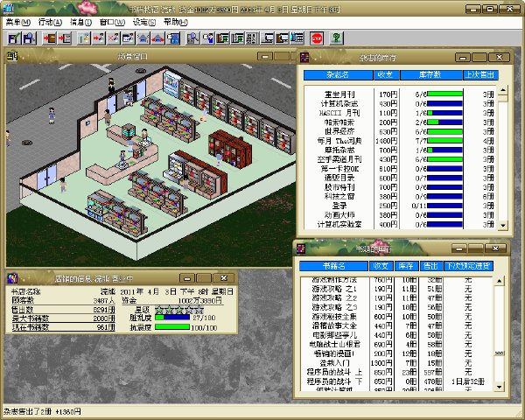Screen dimensions: 525x420
Task: Click the 1日后32册 restock cell
Action: 468,381
